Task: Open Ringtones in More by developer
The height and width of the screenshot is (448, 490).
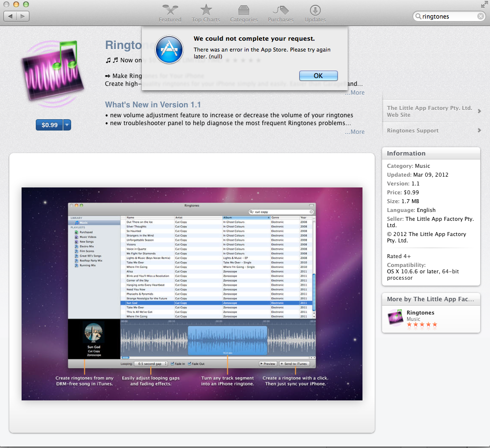Action: tap(420, 313)
